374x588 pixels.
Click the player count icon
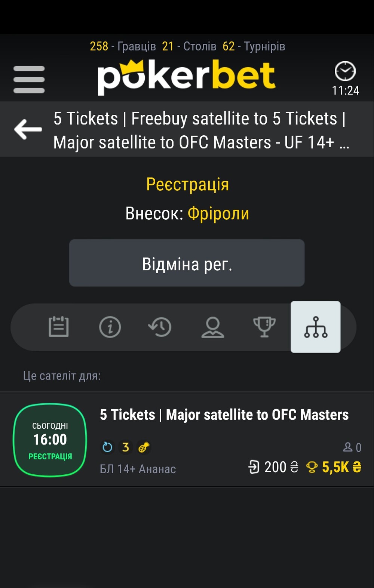click(348, 447)
